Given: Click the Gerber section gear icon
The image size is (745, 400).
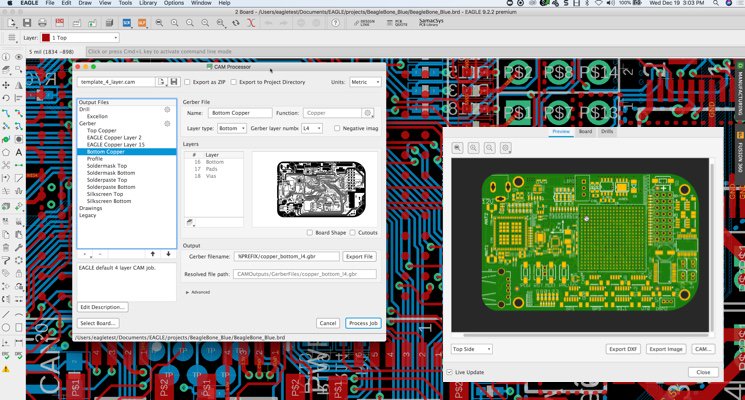Looking at the screenshot, I should click(167, 124).
